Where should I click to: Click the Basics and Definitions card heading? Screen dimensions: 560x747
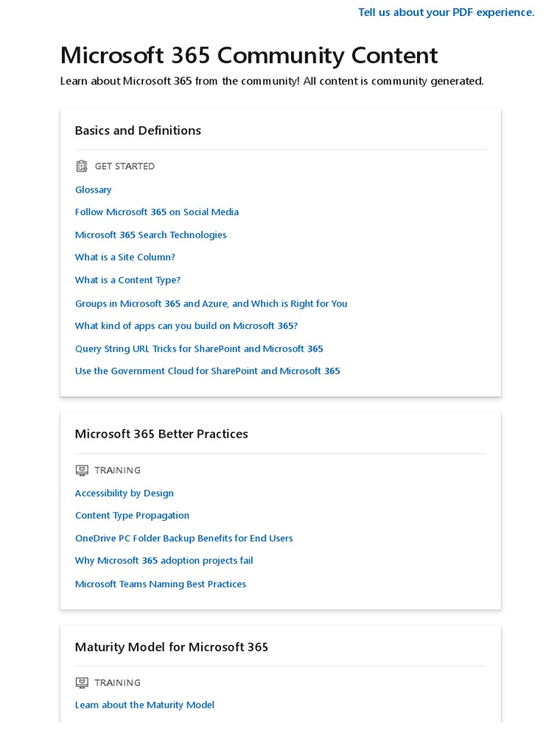[x=138, y=131]
